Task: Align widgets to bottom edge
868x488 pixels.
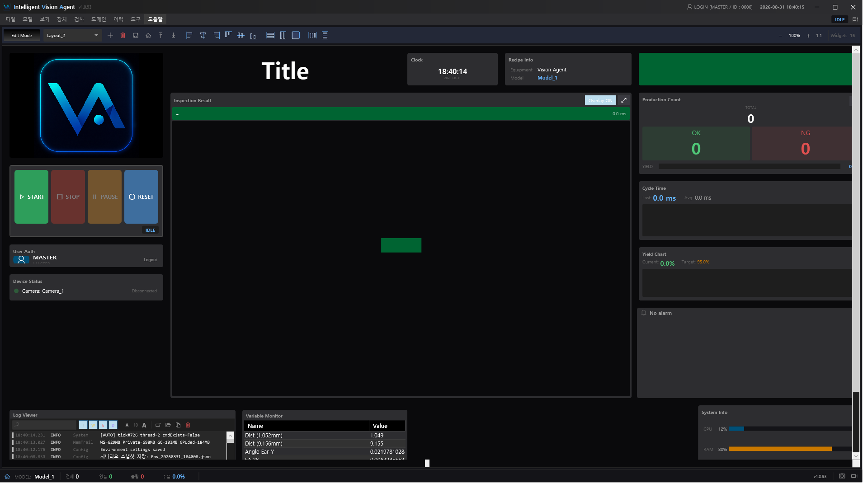Action: coord(254,36)
